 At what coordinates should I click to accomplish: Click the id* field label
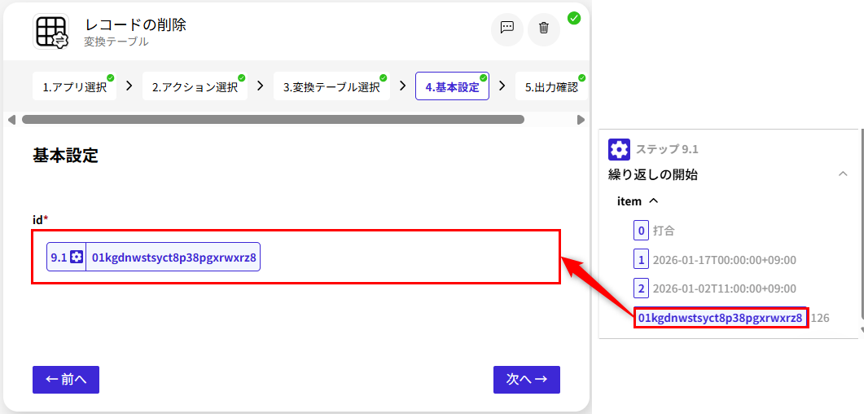[41, 220]
